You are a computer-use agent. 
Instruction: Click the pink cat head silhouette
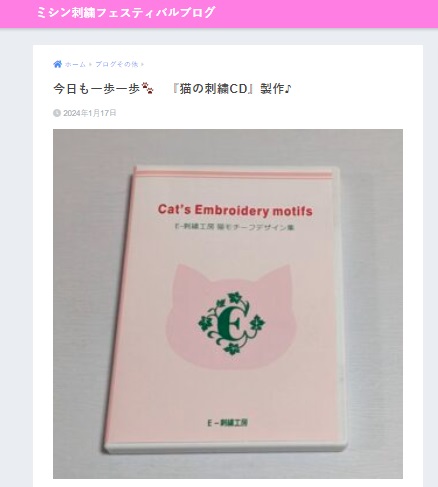tap(229, 317)
